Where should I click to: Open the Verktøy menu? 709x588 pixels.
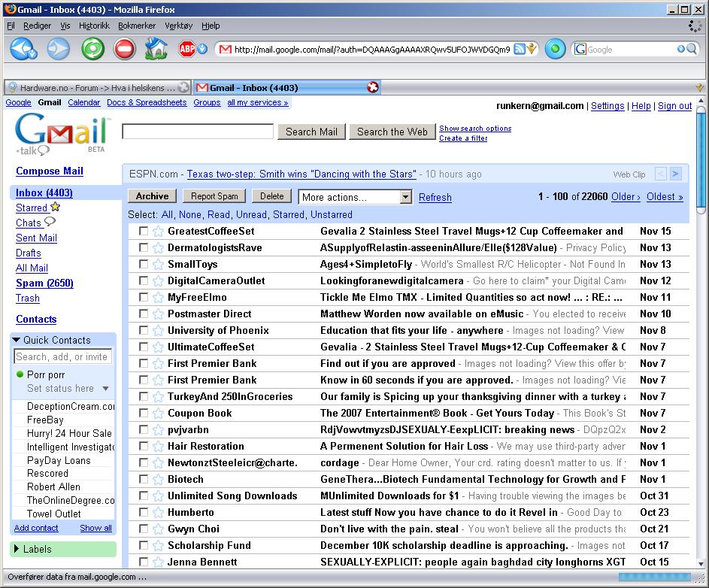pyautogui.click(x=179, y=26)
